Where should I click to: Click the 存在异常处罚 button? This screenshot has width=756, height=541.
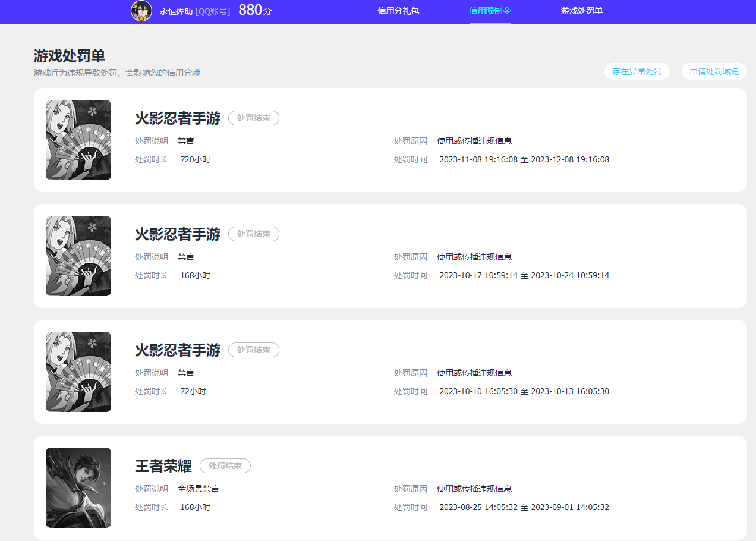637,71
